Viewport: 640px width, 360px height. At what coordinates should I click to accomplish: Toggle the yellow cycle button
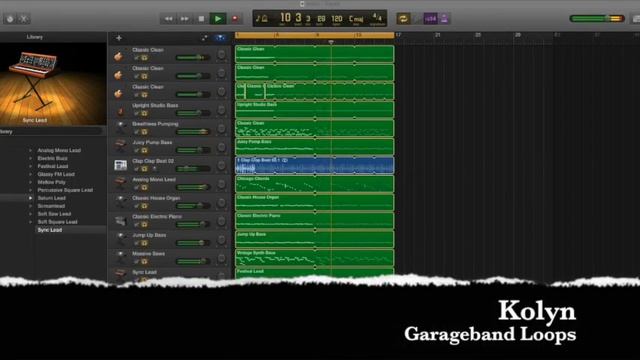pos(403,19)
